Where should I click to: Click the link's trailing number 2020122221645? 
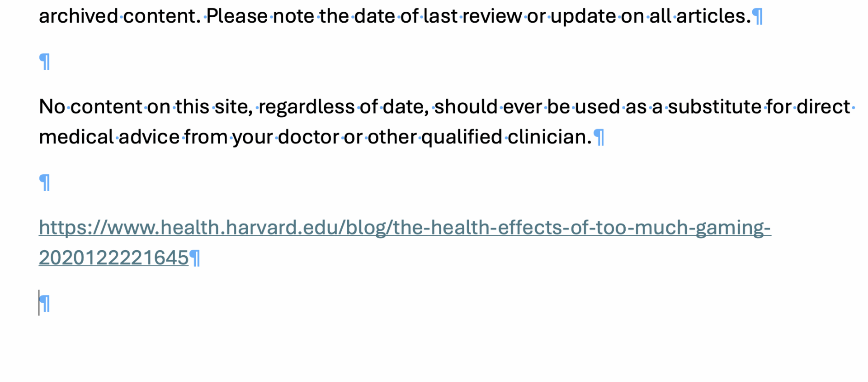113,258
